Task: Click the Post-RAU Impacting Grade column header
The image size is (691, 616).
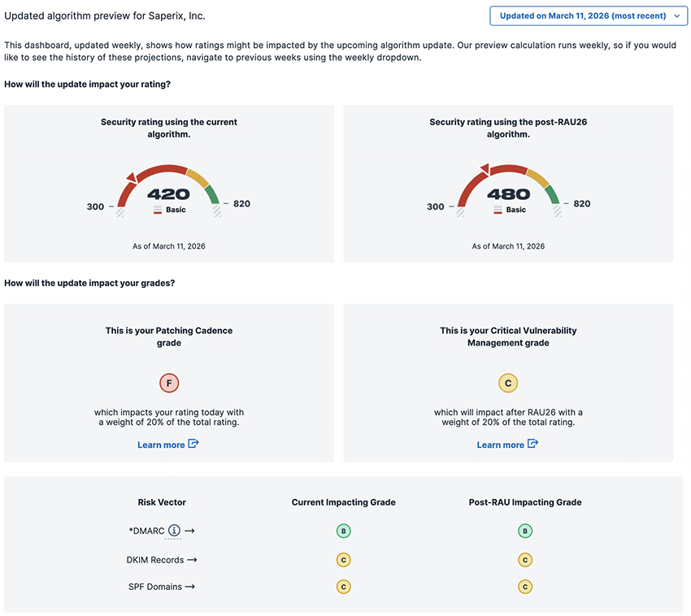Action: tap(525, 502)
